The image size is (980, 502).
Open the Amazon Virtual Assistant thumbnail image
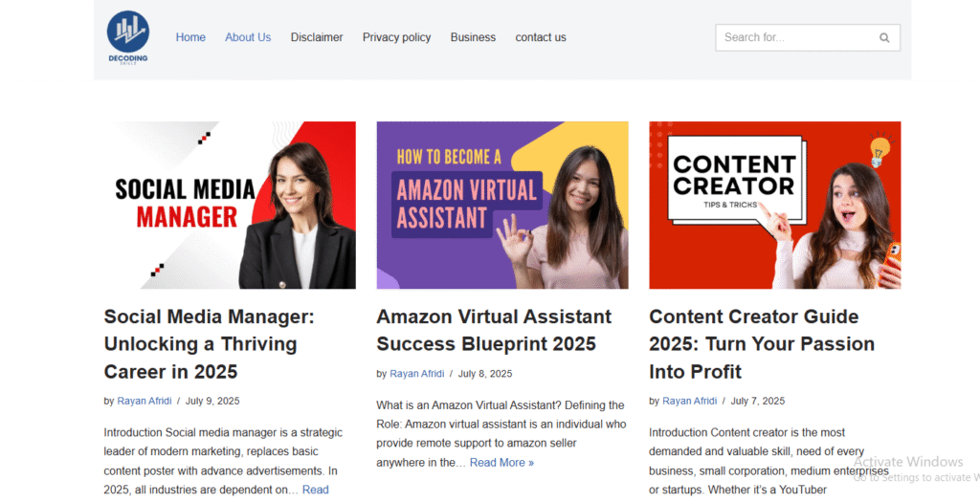tap(502, 205)
